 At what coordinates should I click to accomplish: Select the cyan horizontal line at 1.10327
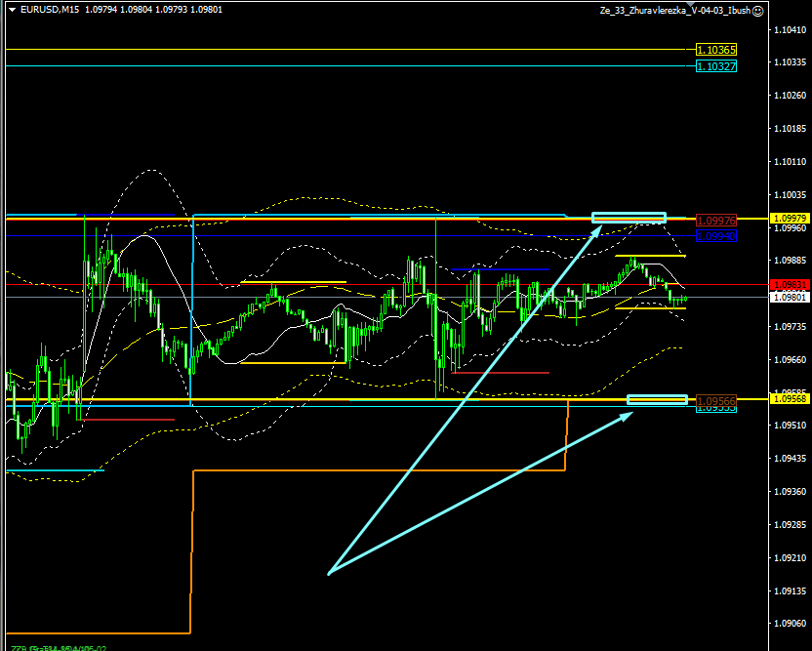click(x=349, y=65)
